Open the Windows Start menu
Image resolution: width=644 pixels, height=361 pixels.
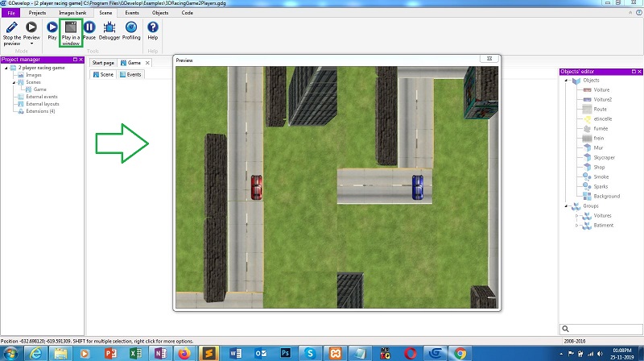pos(10,353)
